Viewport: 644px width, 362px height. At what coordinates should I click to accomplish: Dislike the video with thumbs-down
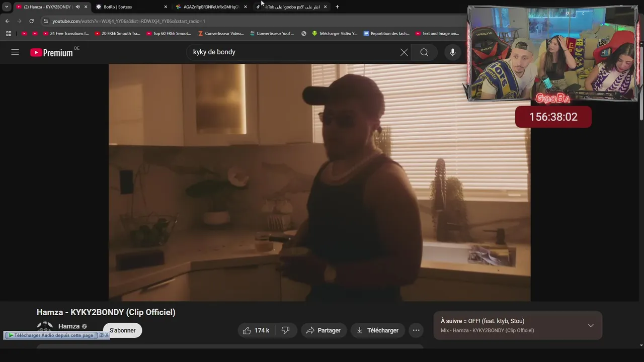click(286, 330)
